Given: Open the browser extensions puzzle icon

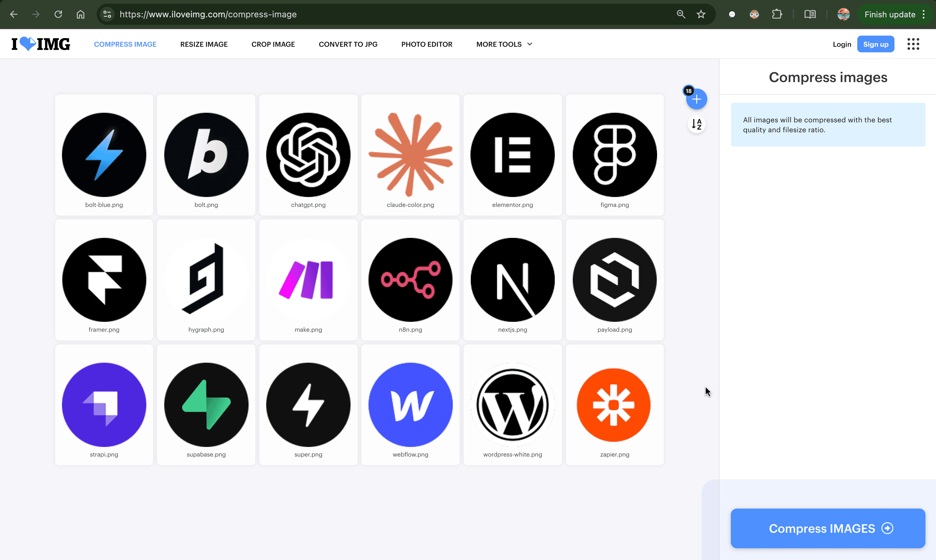Looking at the screenshot, I should pyautogui.click(x=777, y=14).
